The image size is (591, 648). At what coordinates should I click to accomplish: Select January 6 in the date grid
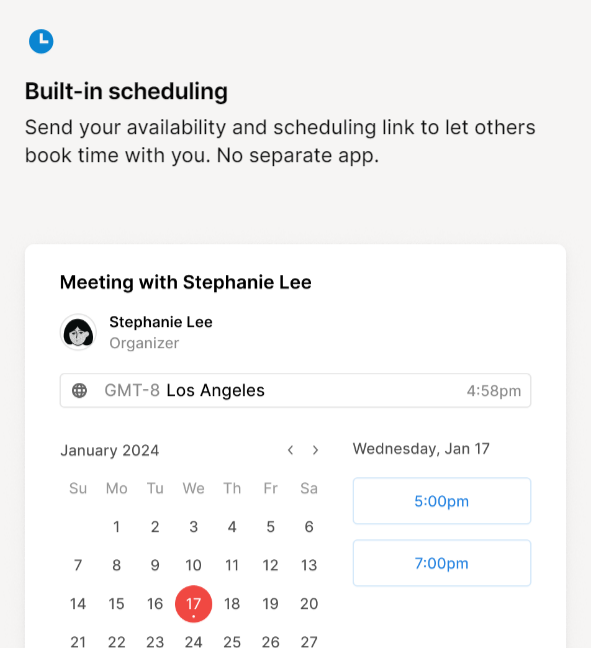point(309,527)
